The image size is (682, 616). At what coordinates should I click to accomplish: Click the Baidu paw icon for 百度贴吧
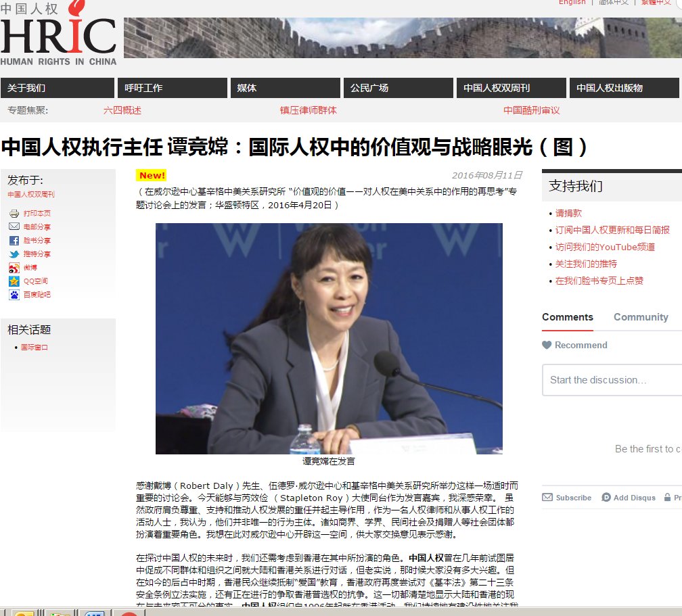pos(14,295)
